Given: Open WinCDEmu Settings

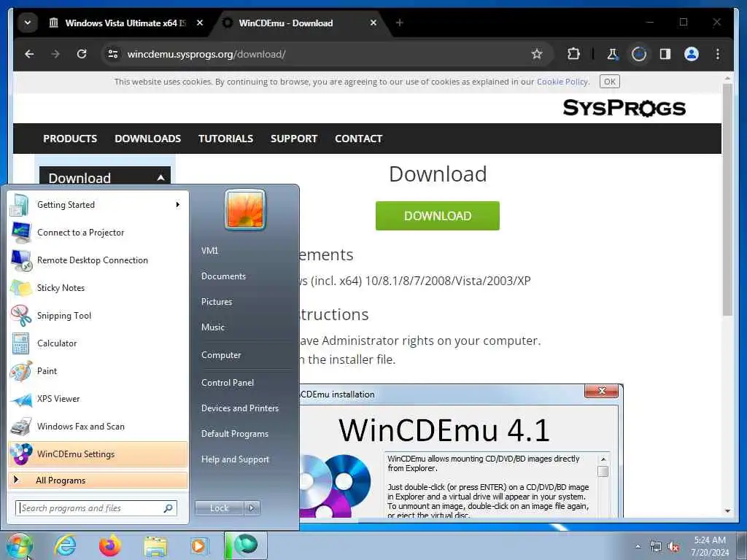Looking at the screenshot, I should click(98, 454).
